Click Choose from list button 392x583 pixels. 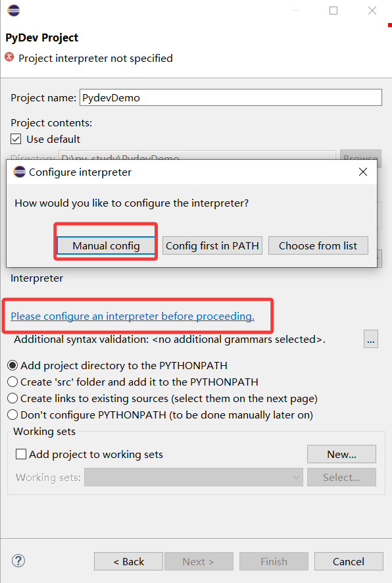click(318, 245)
